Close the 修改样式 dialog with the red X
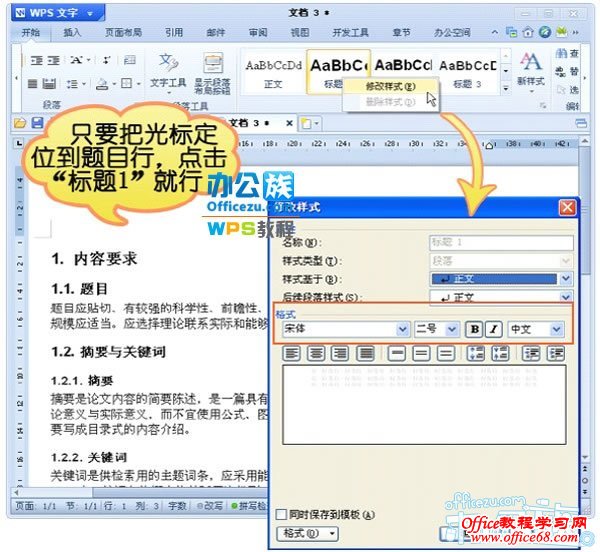 567,207
